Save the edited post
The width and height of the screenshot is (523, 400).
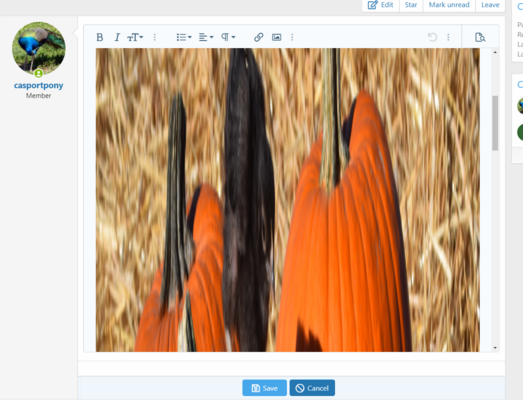(264, 388)
